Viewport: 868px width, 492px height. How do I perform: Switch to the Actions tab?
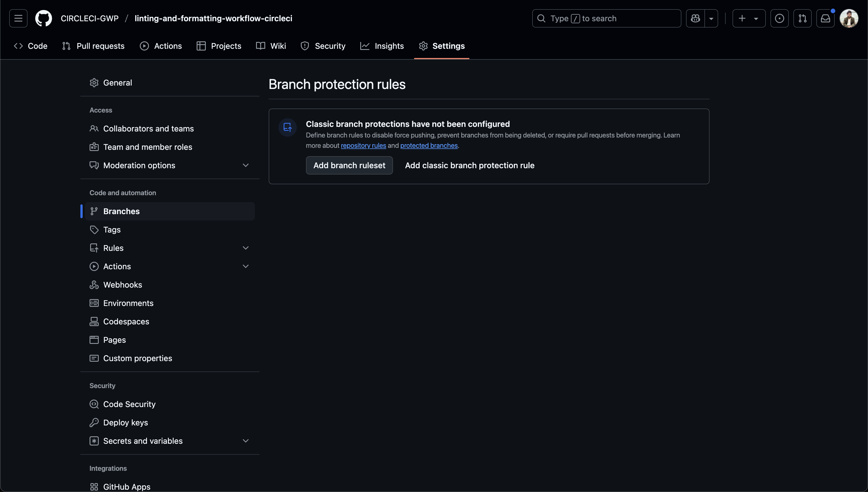point(168,46)
